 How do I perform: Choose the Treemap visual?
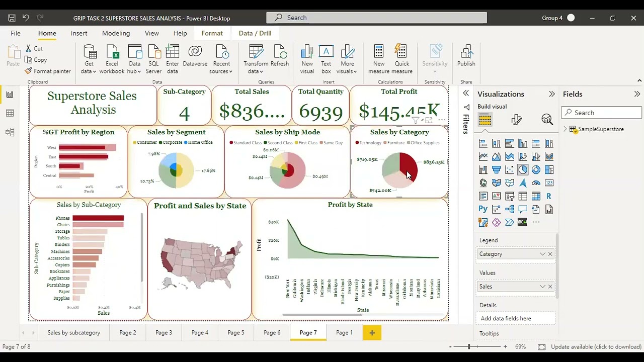pos(549,170)
